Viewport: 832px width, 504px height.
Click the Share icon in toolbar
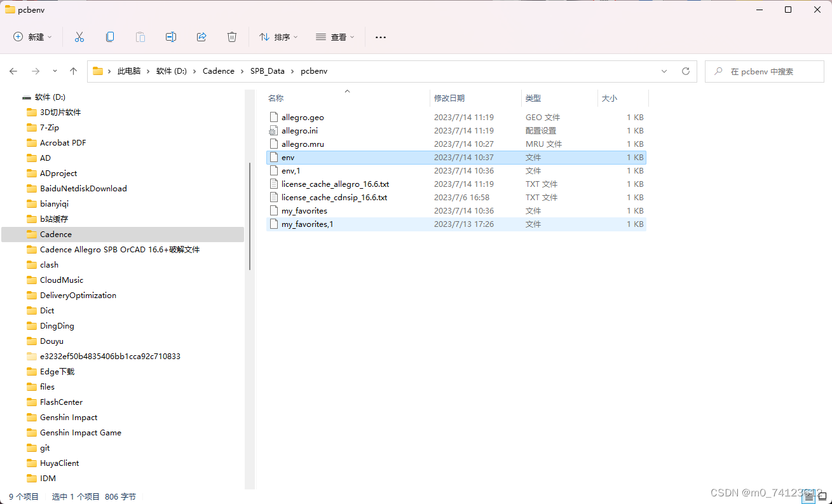pyautogui.click(x=201, y=37)
